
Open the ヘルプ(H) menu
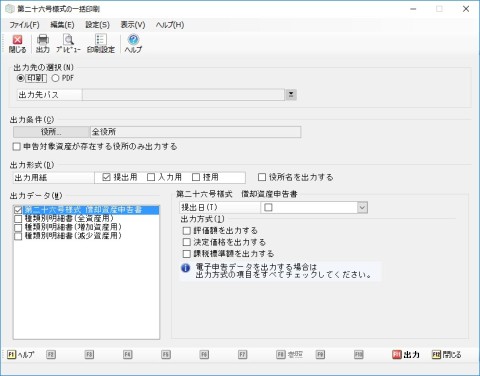170,25
